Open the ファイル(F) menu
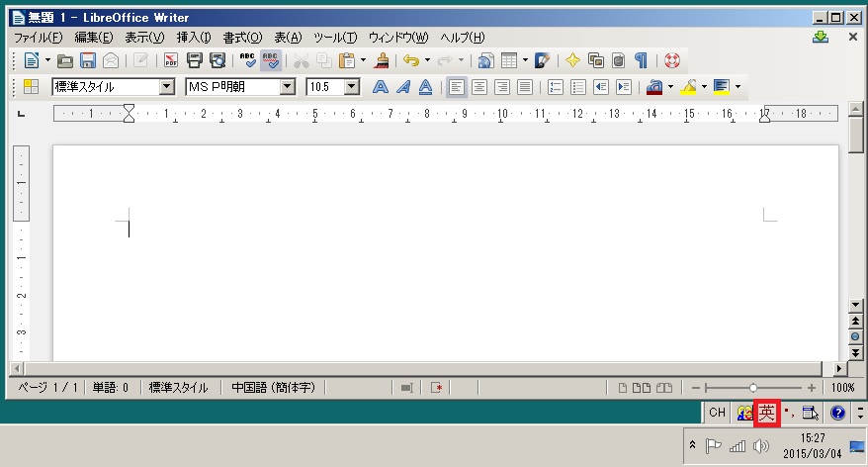 [x=38, y=38]
